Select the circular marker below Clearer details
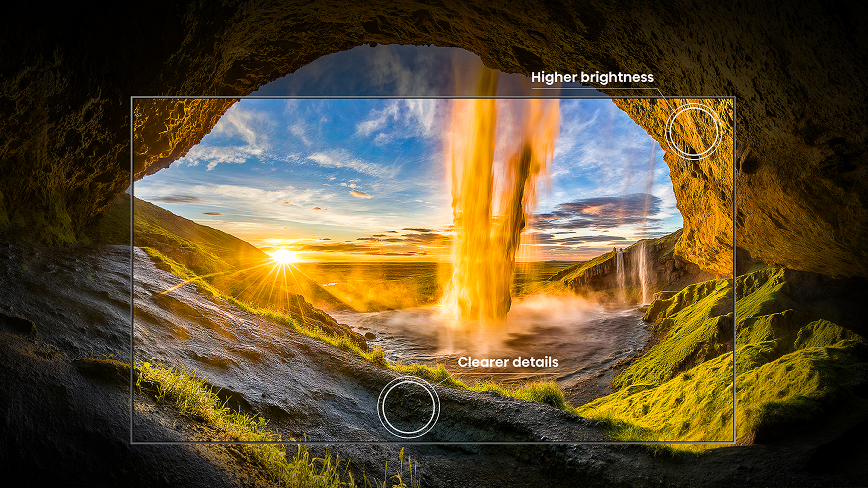 click(x=408, y=407)
